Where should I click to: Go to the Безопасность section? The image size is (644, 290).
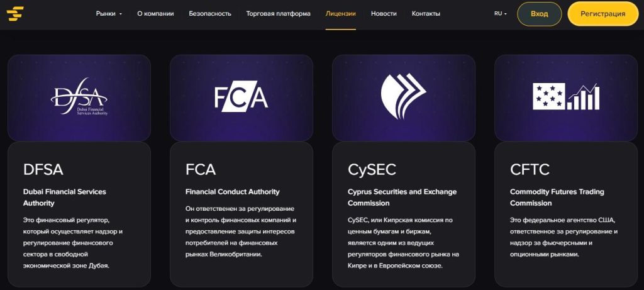210,14
